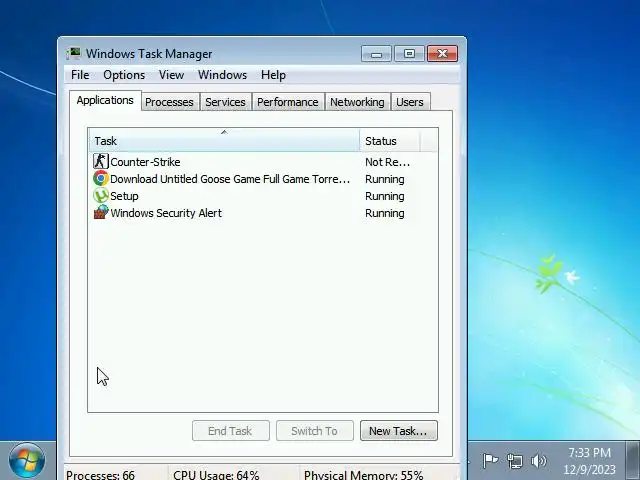Image resolution: width=640 pixels, height=480 pixels.
Task: Click the Processes: 66 status bar entry
Action: pyautogui.click(x=100, y=475)
